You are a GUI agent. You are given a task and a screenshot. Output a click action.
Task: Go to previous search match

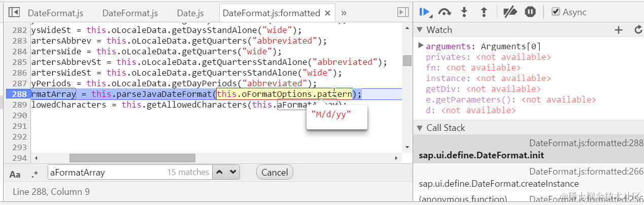click(219, 173)
